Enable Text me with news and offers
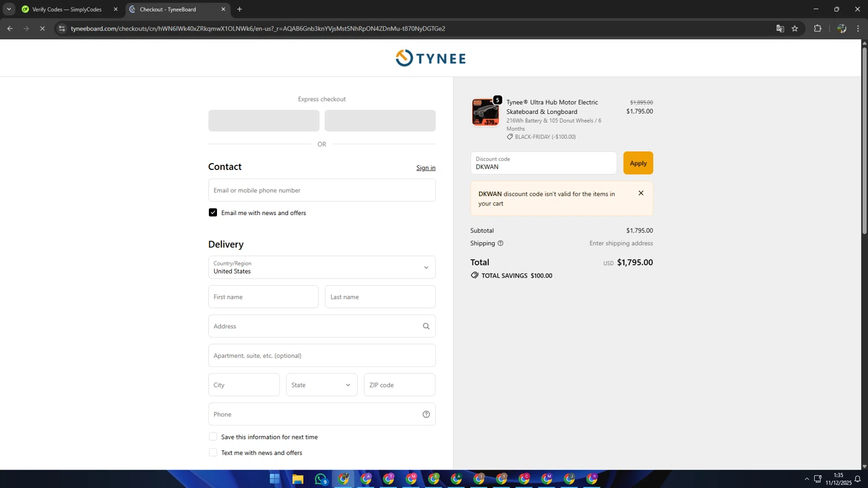The width and height of the screenshot is (868, 488). click(x=213, y=453)
